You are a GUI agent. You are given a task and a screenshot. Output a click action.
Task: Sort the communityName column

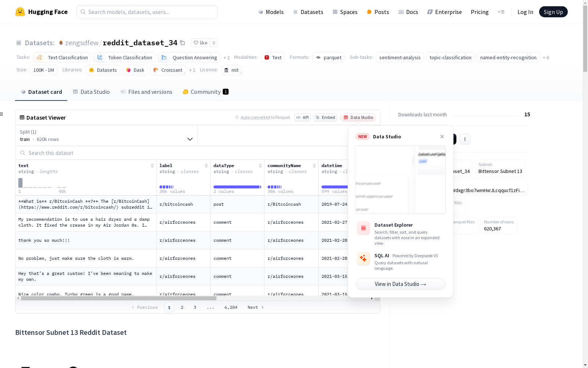pyautogui.click(x=314, y=166)
